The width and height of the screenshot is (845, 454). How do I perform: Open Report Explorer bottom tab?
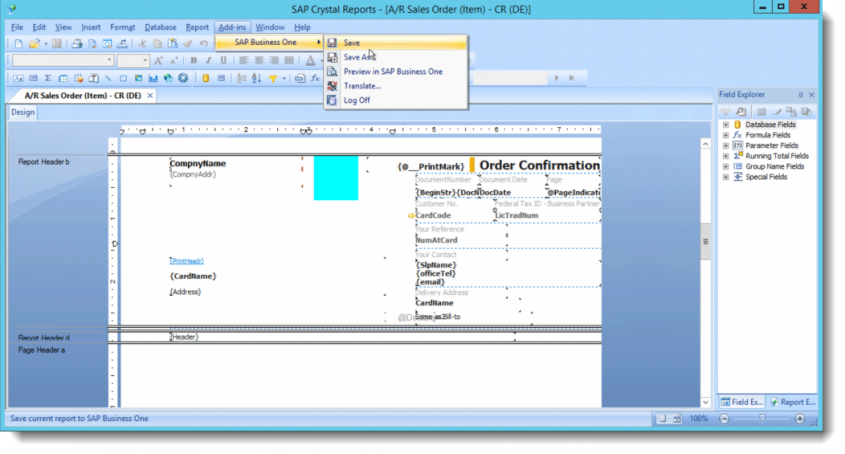click(x=792, y=402)
